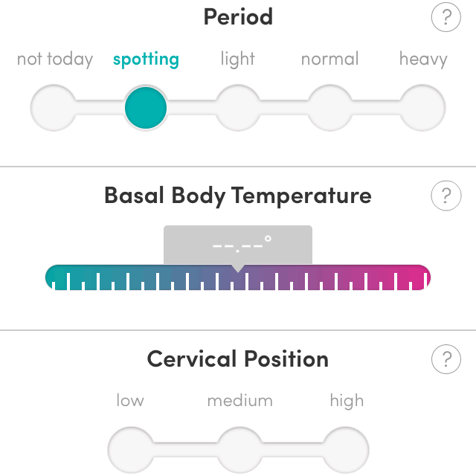Choose the heavy period circle
This screenshot has height=476, width=476.
tap(422, 108)
